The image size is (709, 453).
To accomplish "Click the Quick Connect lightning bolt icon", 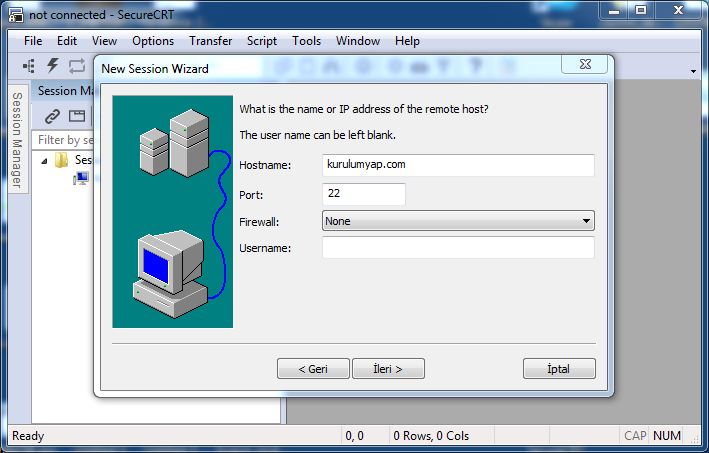I will click(52, 66).
